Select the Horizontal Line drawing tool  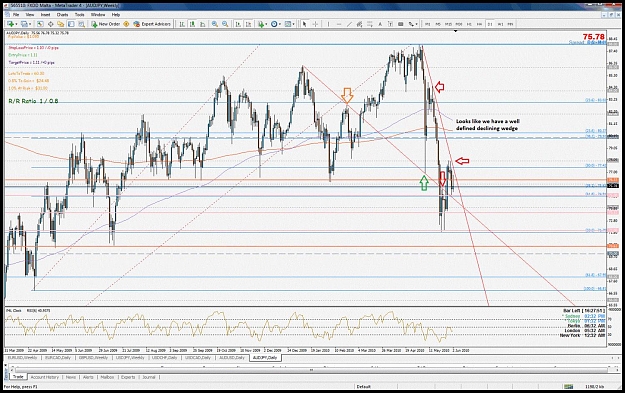tap(339, 24)
